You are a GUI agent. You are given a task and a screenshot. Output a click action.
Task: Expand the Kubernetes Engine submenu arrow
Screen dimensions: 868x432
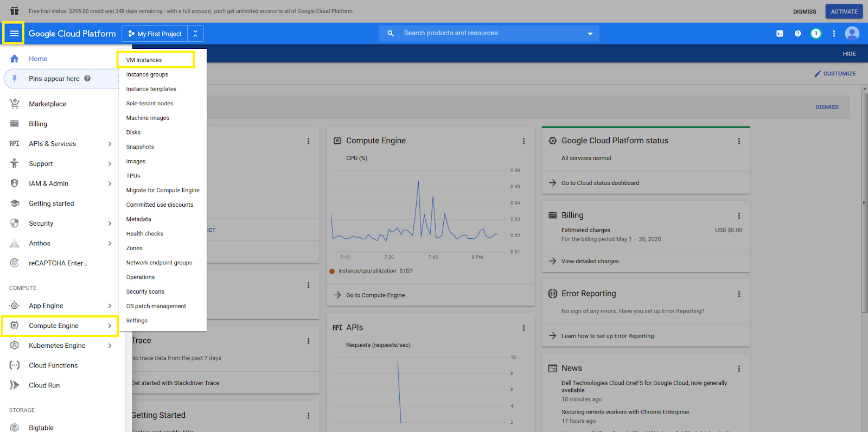[110, 346]
